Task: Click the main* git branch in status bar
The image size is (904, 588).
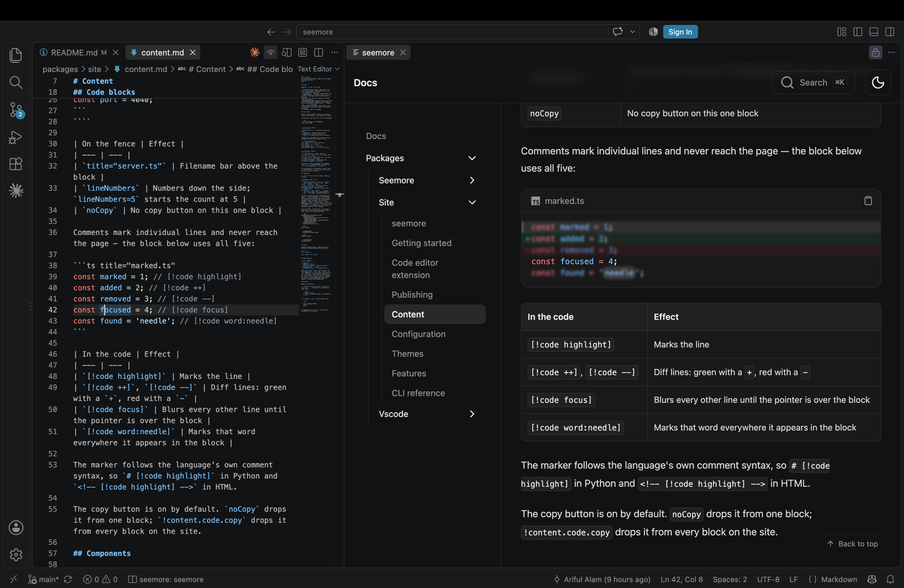Action: click(44, 579)
